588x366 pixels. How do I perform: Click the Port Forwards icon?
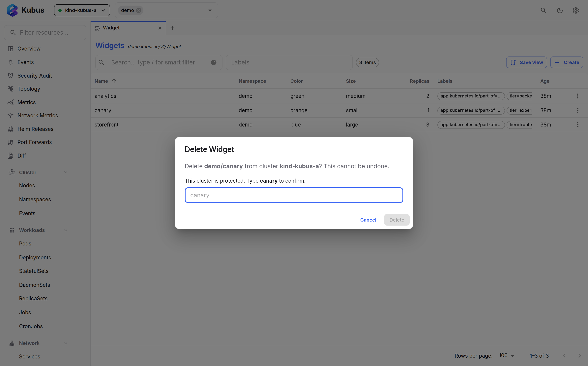10,142
